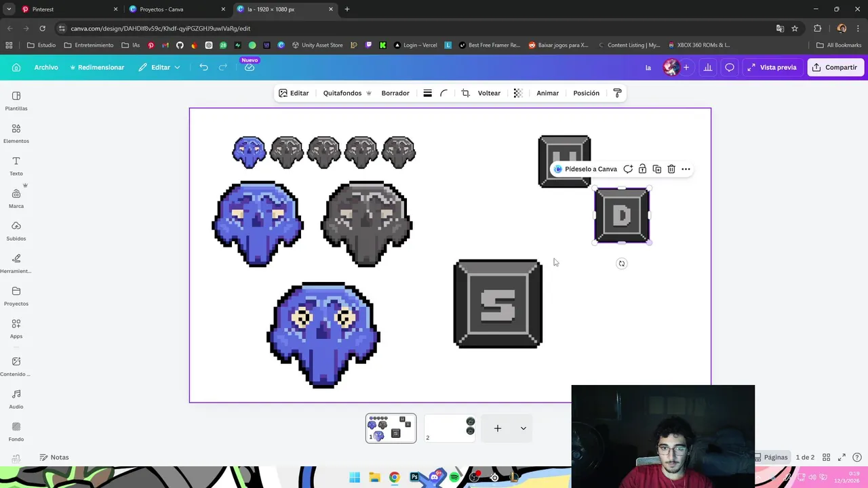Image resolution: width=868 pixels, height=488 pixels.
Task: Click Editar image in the toolbar
Action: pyautogui.click(x=294, y=93)
